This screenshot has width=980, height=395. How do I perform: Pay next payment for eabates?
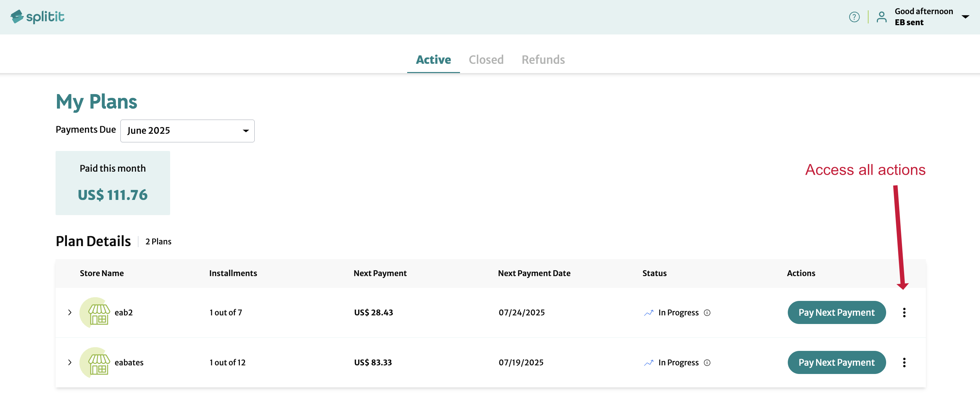pyautogui.click(x=836, y=362)
